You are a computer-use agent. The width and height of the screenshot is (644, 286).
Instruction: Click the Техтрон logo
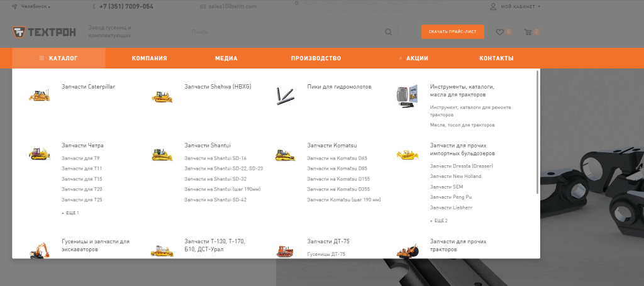[44, 32]
